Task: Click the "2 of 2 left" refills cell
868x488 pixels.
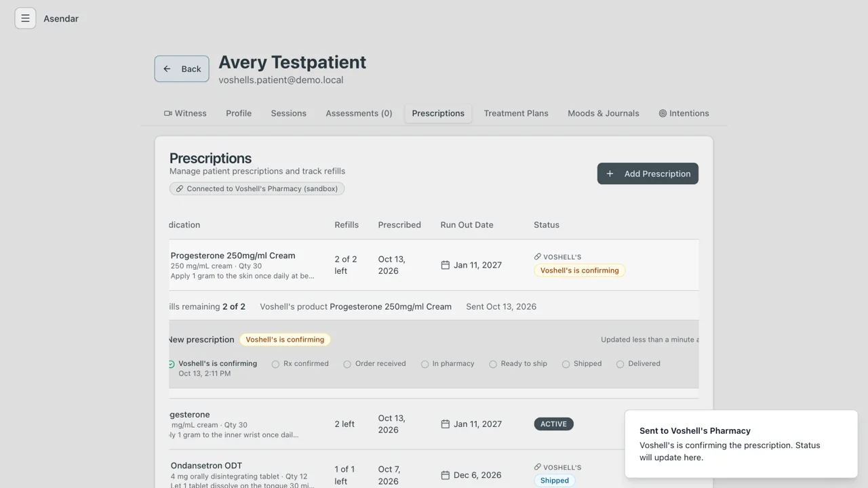Action: [346, 265]
